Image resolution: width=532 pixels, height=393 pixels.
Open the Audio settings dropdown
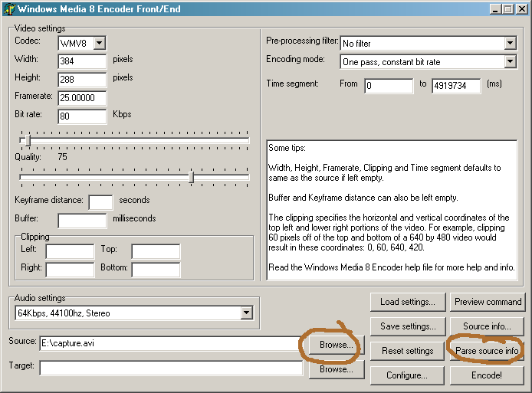click(x=247, y=313)
